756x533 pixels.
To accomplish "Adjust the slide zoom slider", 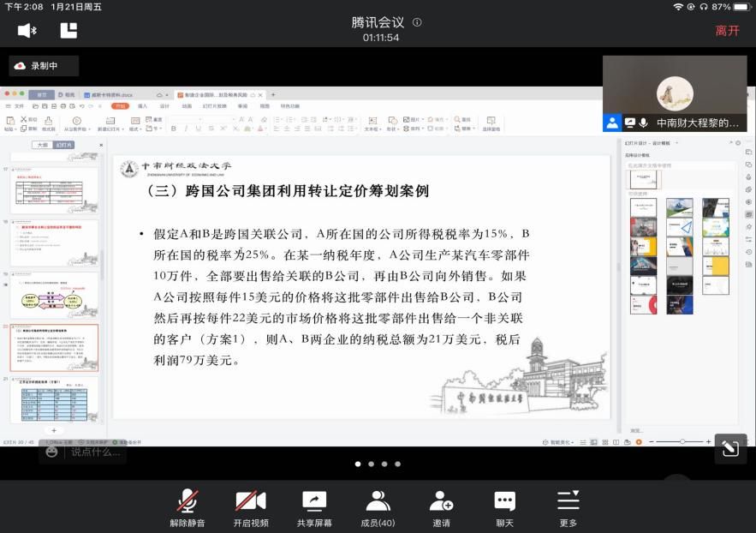I will pyautogui.click(x=682, y=441).
